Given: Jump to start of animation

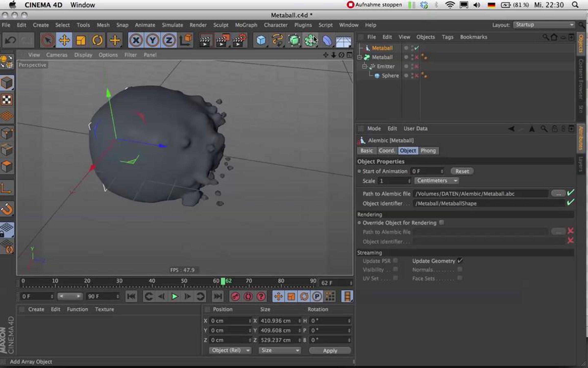Looking at the screenshot, I should pos(132,297).
